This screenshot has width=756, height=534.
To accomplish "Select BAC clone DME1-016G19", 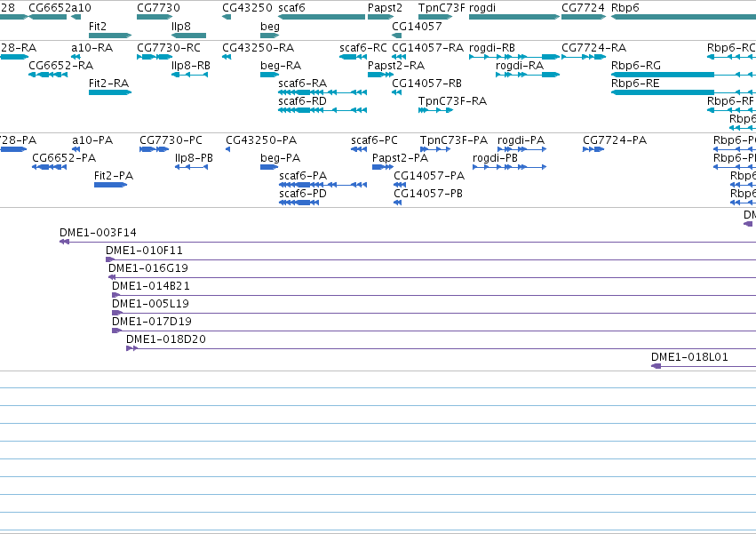I will pos(432,277).
